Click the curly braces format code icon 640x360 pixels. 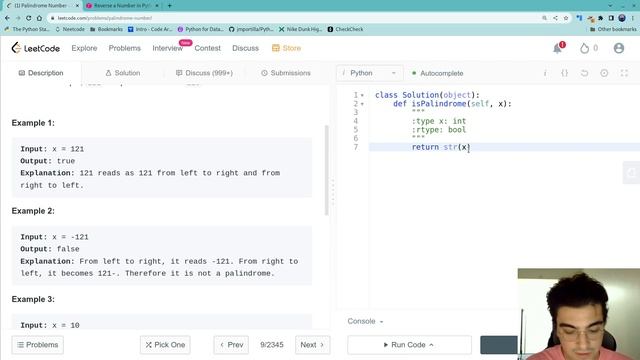(x=564, y=73)
